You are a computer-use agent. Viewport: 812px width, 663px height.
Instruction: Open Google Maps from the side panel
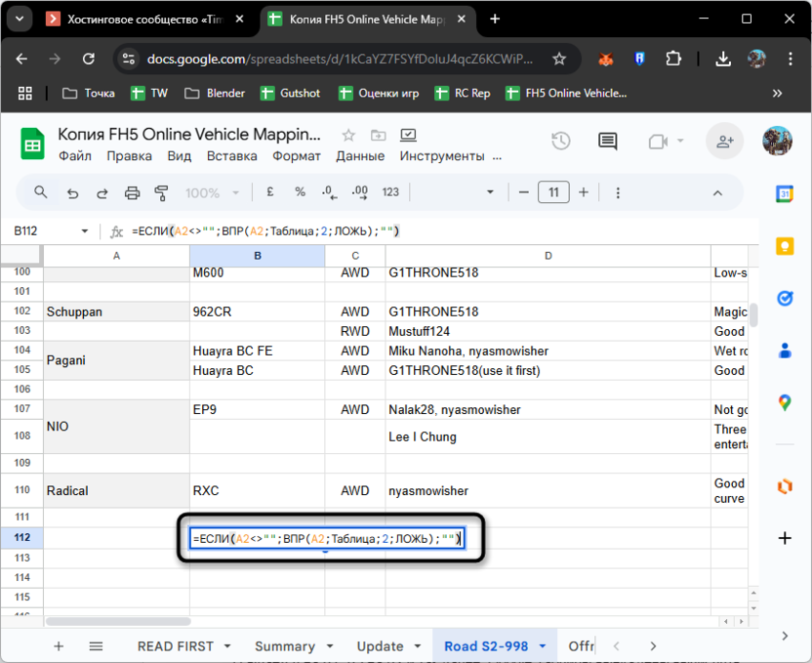point(784,402)
